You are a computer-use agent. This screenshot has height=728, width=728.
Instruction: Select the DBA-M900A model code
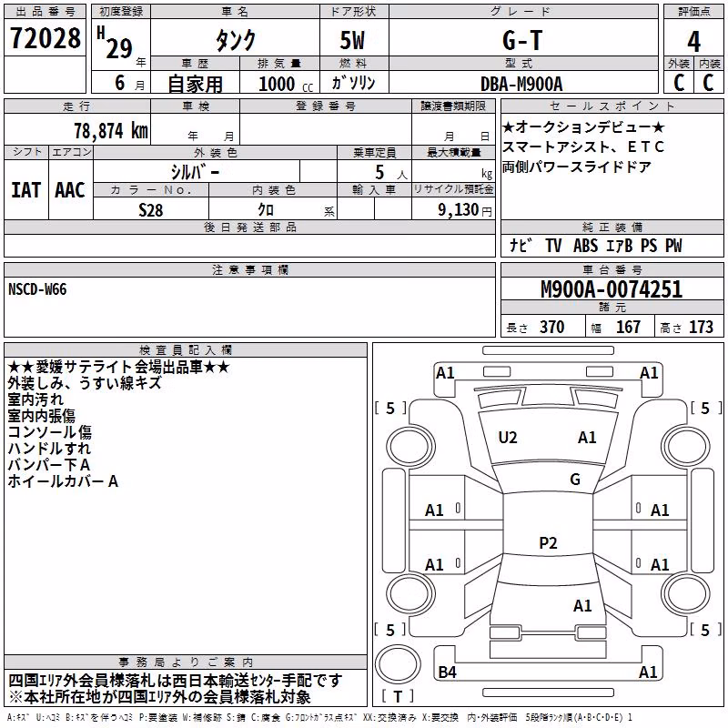tap(521, 84)
